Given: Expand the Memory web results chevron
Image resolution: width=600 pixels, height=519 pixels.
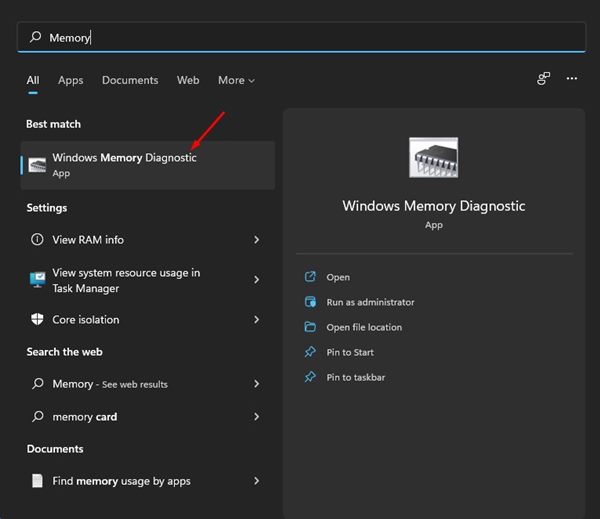Looking at the screenshot, I should tap(256, 384).
